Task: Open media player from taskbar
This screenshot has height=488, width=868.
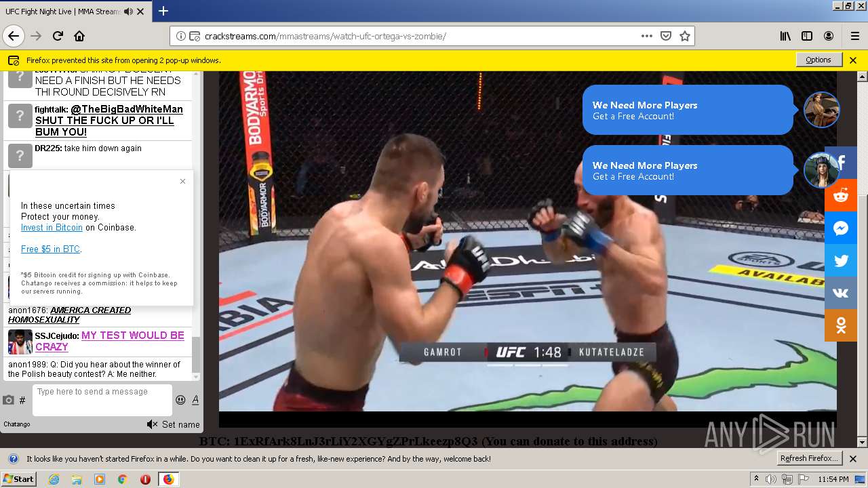Action: point(100,479)
